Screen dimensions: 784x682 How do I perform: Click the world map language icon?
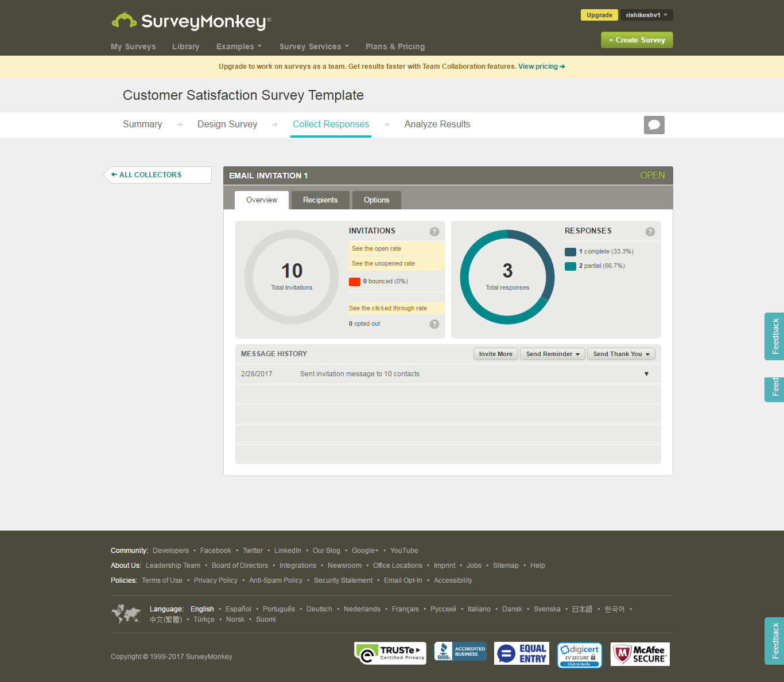pyautogui.click(x=126, y=614)
